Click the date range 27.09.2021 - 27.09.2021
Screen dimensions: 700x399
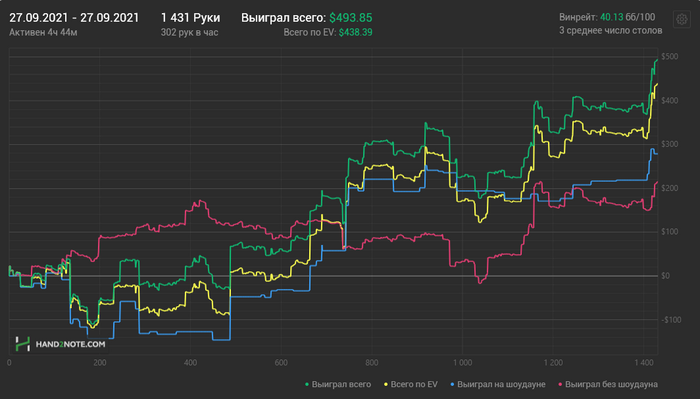click(x=74, y=18)
